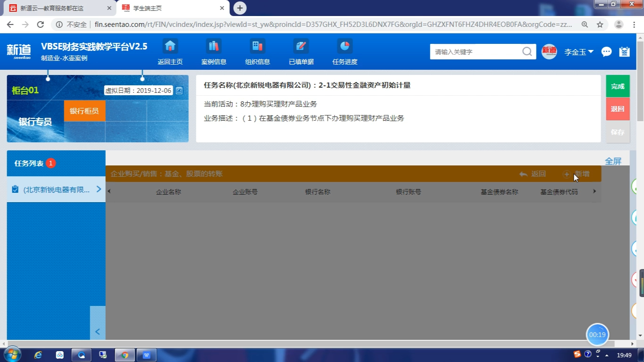Reload the page

(41, 25)
